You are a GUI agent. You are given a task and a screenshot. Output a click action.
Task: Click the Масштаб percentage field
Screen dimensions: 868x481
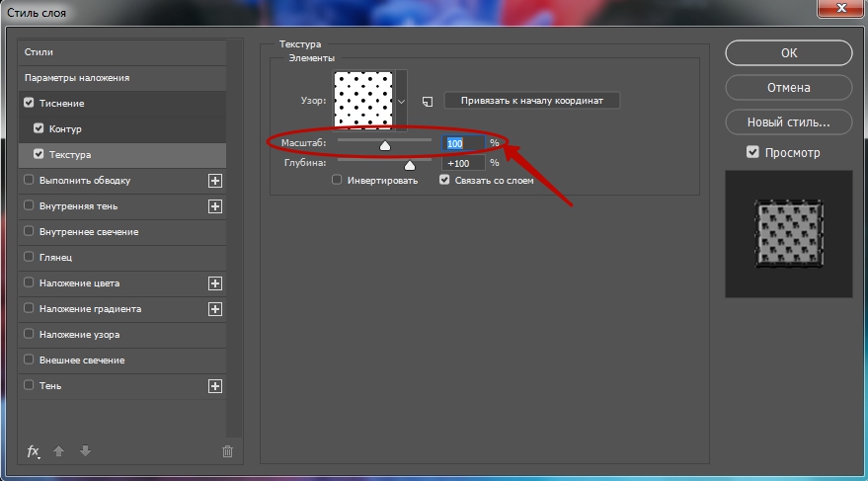463,143
